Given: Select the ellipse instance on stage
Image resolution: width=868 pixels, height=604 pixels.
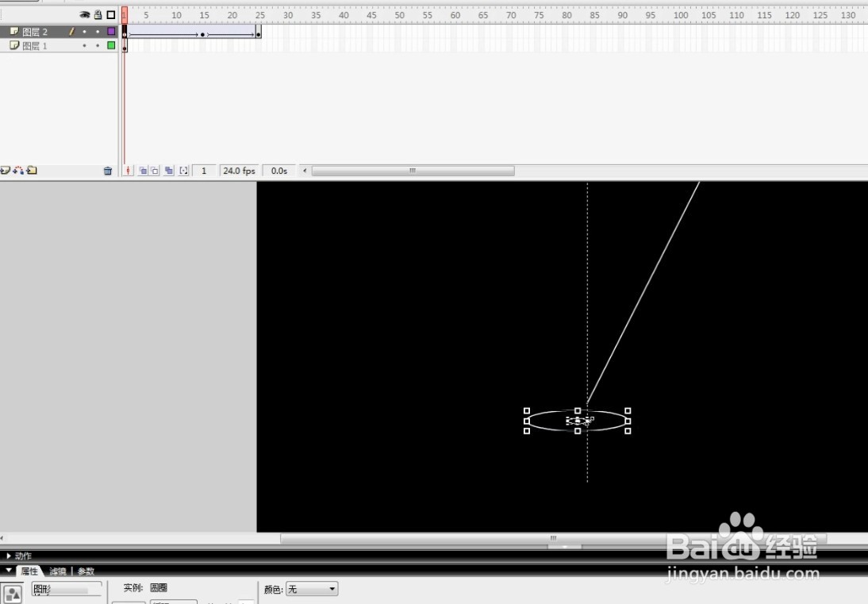Looking at the screenshot, I should 578,421.
